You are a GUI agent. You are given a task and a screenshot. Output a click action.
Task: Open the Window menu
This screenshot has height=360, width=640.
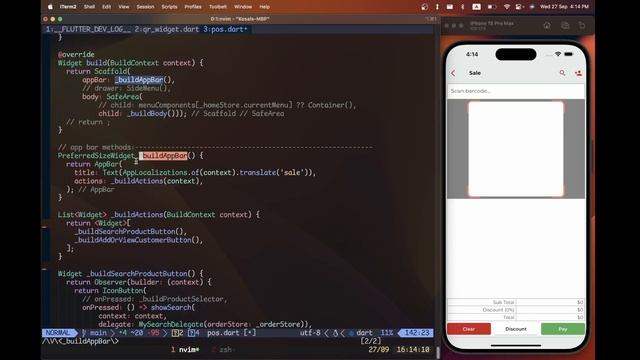tap(243, 7)
